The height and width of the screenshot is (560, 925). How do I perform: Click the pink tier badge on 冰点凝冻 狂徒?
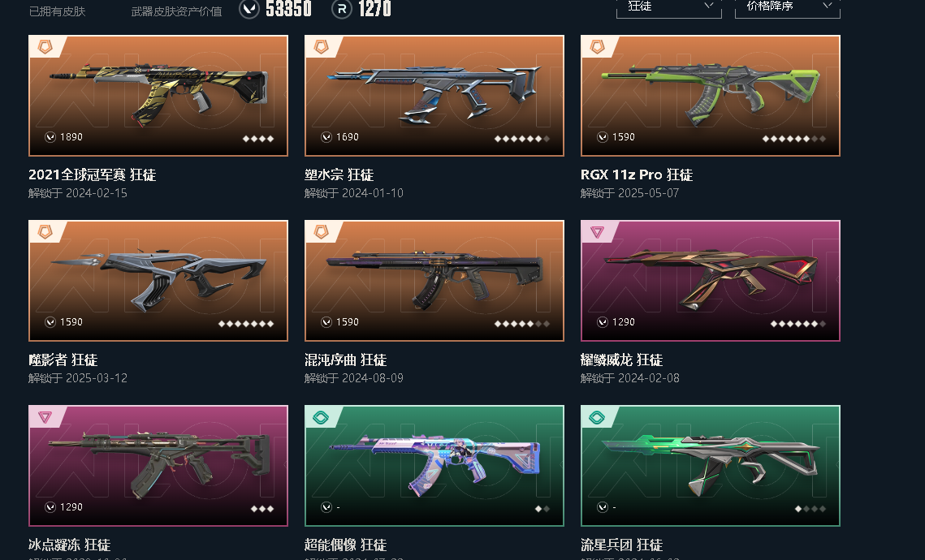point(45,417)
